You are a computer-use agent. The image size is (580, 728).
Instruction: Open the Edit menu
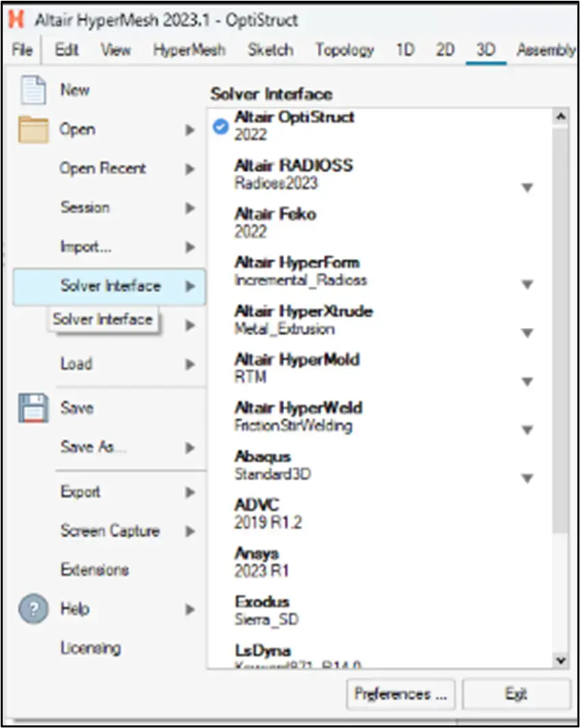coord(67,50)
